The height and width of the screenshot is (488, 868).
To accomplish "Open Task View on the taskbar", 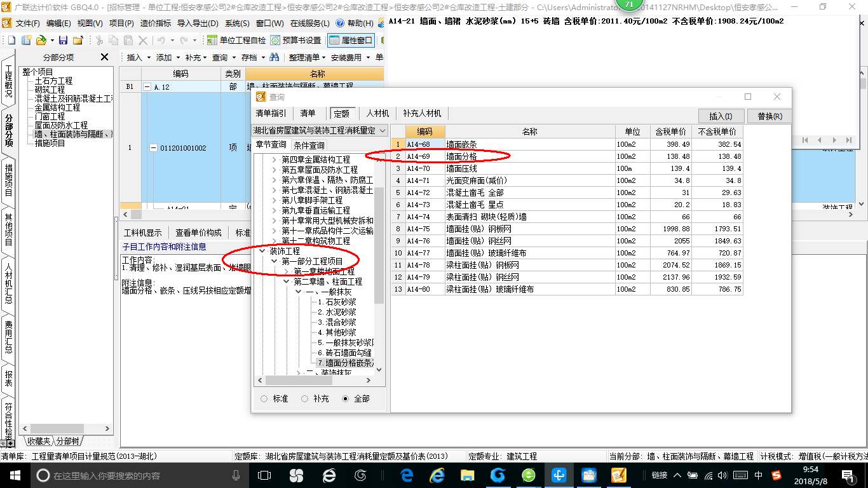I will pyautogui.click(x=264, y=475).
